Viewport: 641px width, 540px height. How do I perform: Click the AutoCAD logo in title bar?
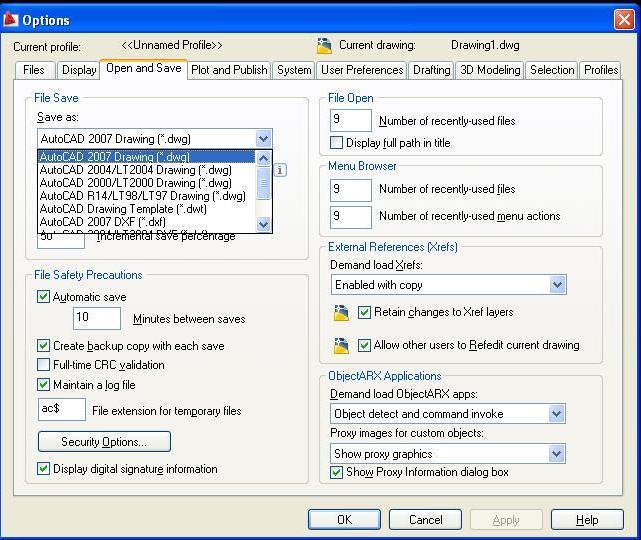coord(11,19)
